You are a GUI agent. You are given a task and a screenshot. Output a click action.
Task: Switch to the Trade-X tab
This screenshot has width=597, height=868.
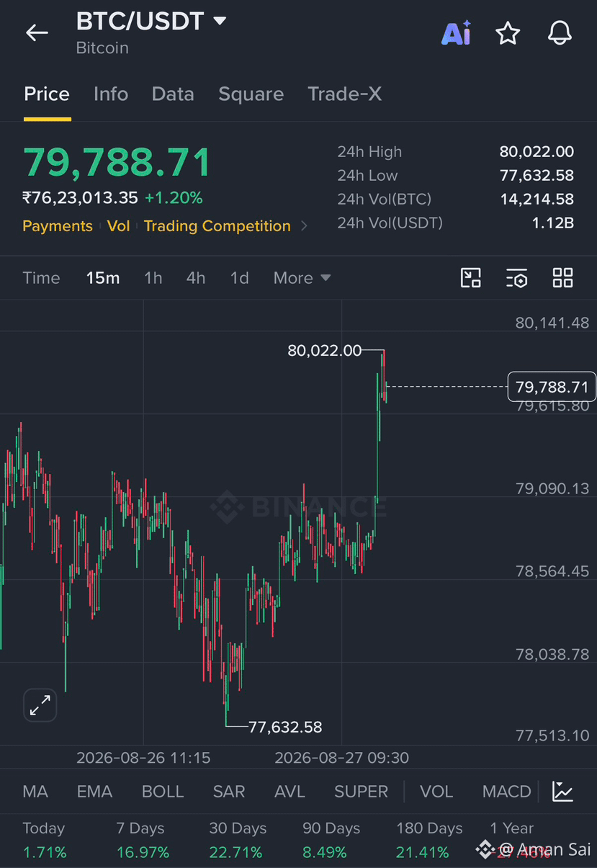[345, 94]
